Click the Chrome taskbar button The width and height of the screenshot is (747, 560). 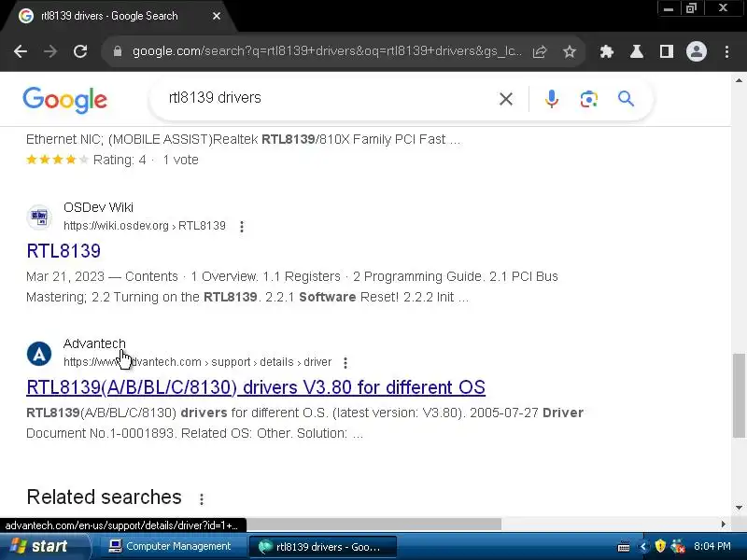click(322, 547)
